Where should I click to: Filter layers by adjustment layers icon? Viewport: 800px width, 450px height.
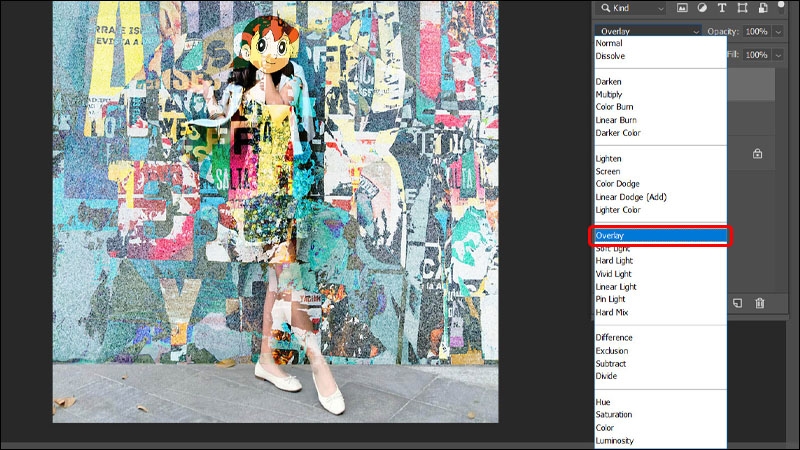click(702, 8)
